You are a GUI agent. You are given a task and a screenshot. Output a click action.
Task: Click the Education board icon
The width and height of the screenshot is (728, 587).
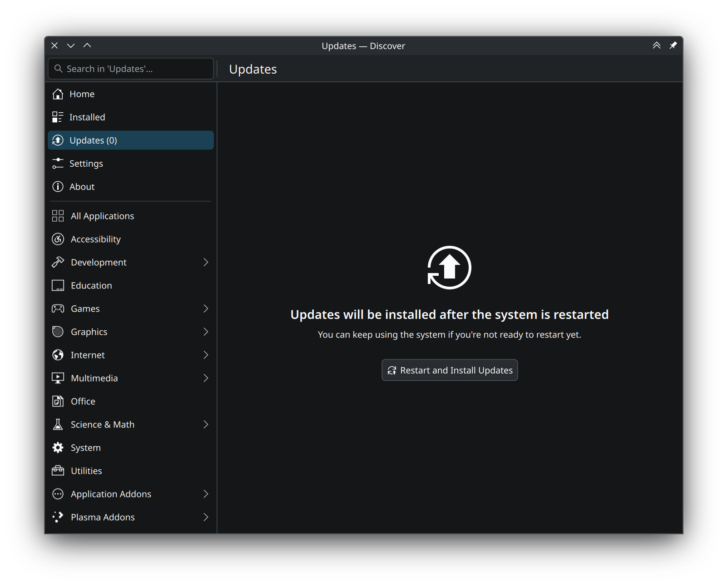[x=58, y=285]
